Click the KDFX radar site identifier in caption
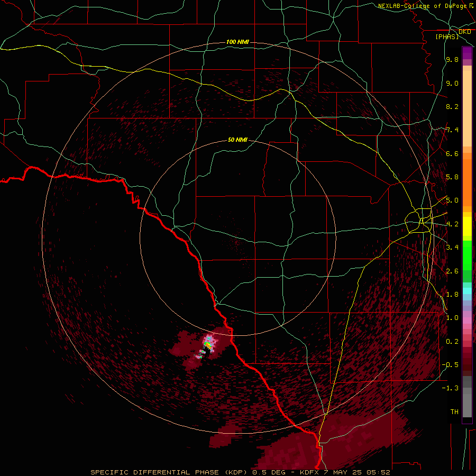 click(x=309, y=472)
